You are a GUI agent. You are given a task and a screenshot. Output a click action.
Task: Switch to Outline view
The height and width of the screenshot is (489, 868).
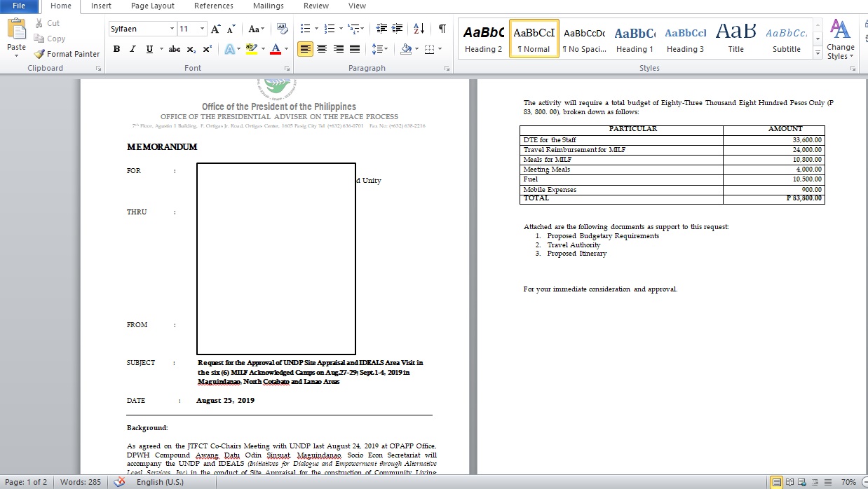coord(816,482)
